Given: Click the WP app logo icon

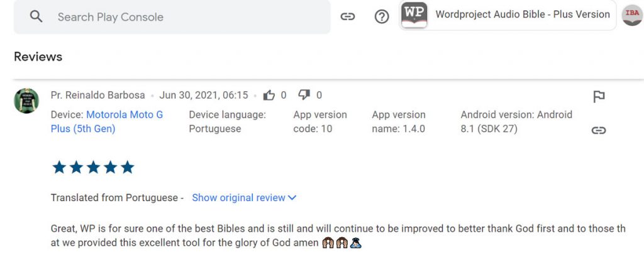Looking at the screenshot, I should click(x=414, y=14).
